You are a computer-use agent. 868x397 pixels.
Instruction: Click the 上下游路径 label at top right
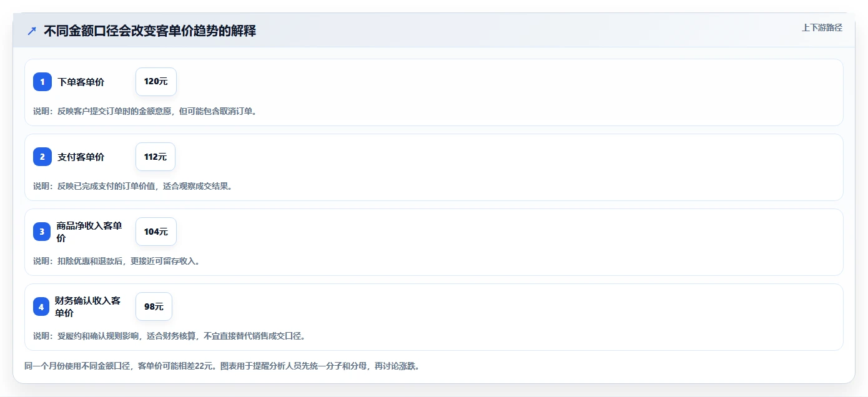(822, 27)
